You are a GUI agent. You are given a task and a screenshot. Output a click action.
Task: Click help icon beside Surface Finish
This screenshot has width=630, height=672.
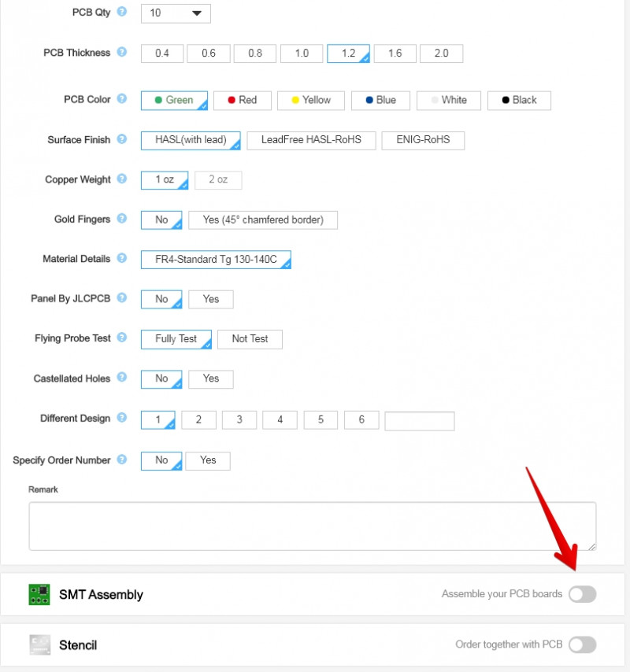click(x=121, y=139)
